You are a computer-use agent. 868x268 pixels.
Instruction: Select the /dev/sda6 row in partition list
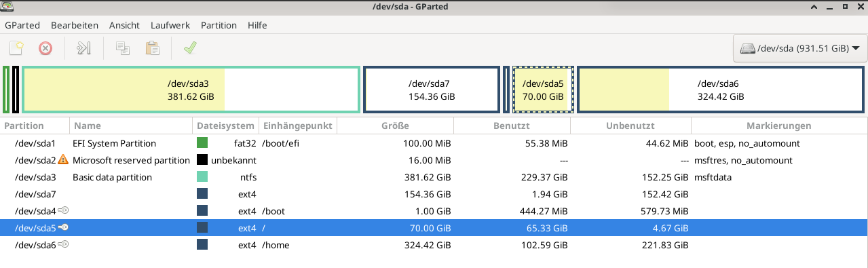pos(434,244)
